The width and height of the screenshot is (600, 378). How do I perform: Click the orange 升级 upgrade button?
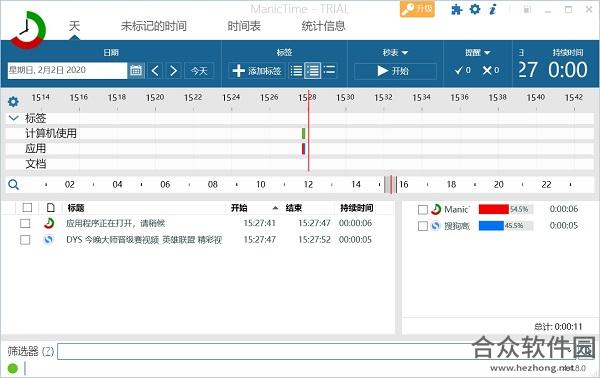(x=417, y=9)
